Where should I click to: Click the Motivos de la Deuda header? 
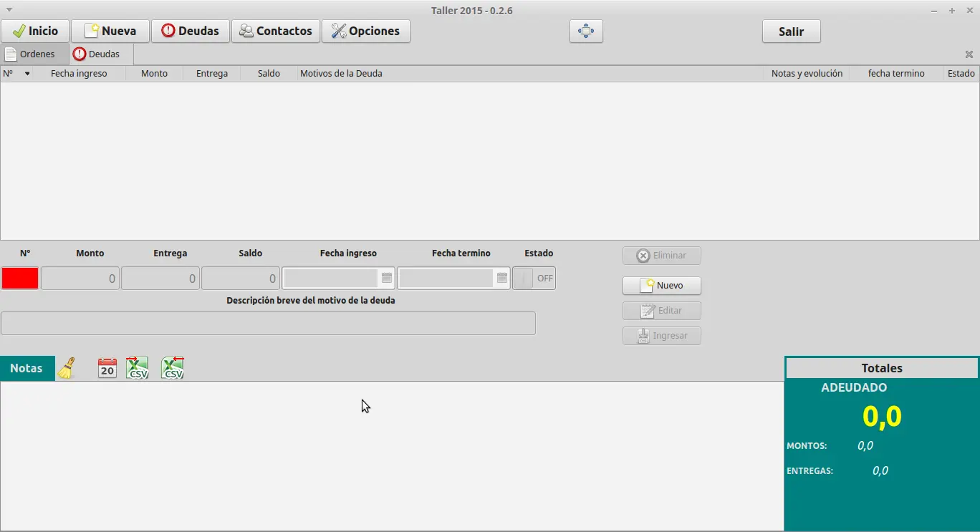coord(530,74)
